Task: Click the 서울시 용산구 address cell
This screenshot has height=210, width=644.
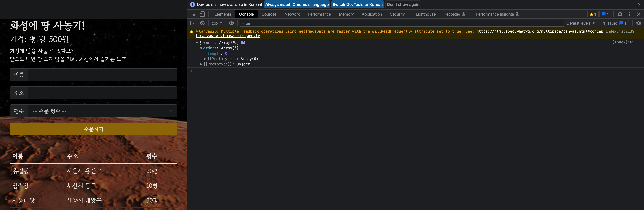Action: coord(84,171)
